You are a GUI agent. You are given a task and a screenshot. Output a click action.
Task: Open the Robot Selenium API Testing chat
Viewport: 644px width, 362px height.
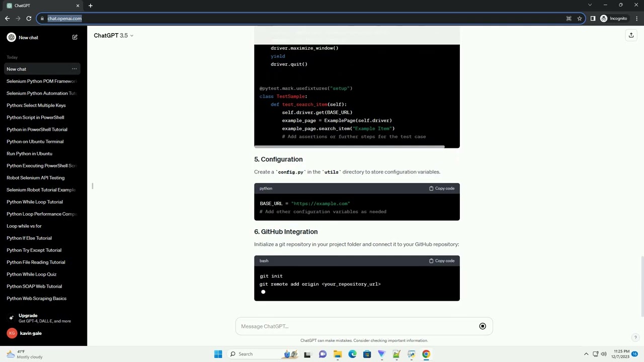(42, 177)
